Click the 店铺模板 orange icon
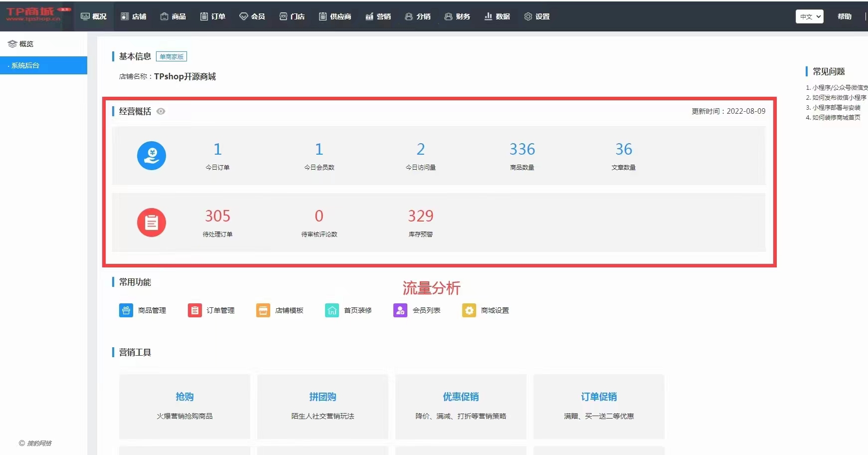 263,310
